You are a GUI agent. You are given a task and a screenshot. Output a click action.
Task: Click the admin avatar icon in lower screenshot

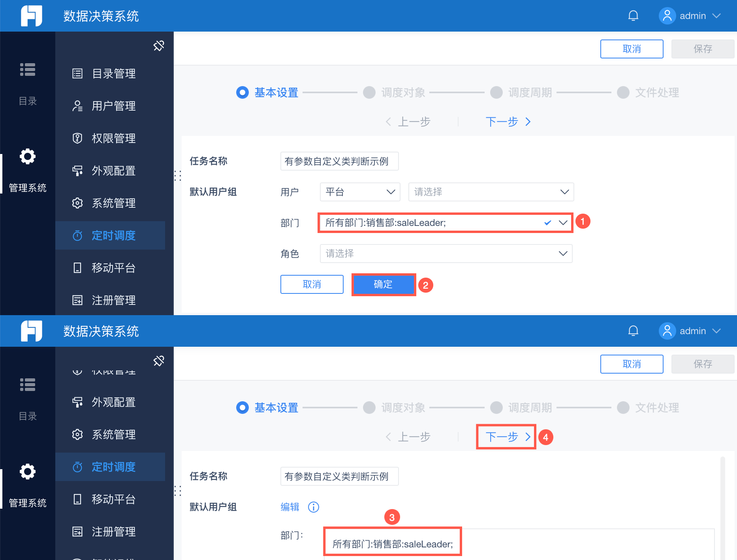click(x=667, y=331)
